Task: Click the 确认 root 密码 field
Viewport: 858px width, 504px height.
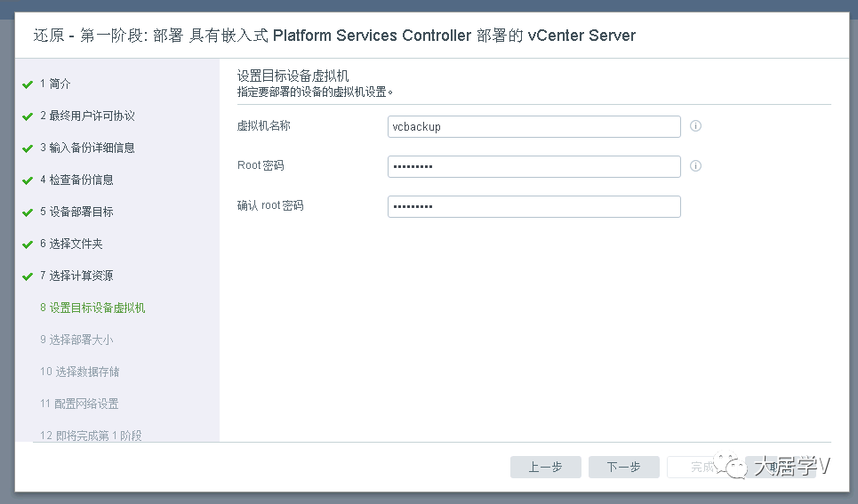Action: pyautogui.click(x=533, y=206)
